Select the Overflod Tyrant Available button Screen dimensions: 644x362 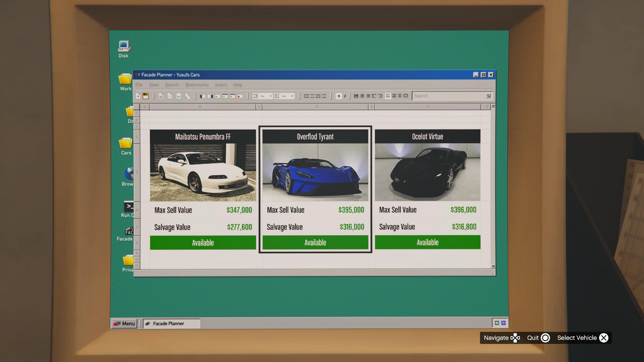(315, 243)
